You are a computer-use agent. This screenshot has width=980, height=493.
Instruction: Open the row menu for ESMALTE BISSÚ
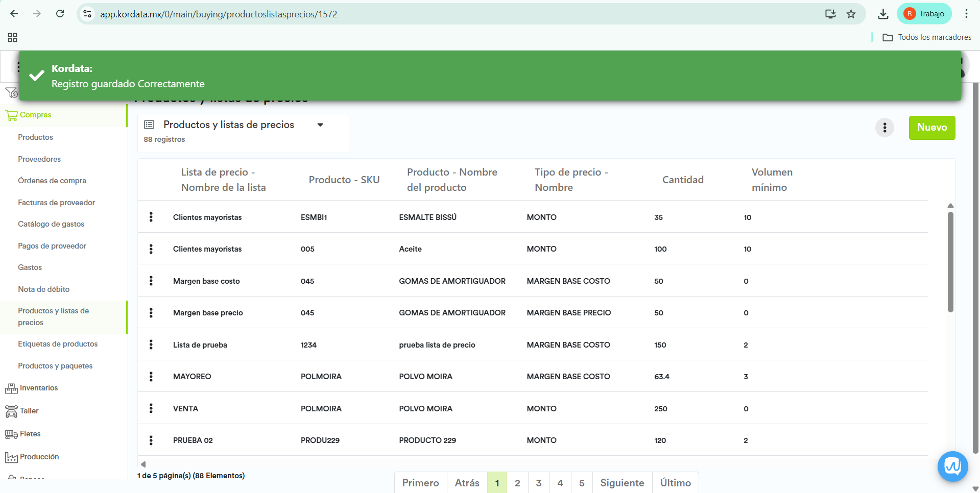[x=151, y=217]
